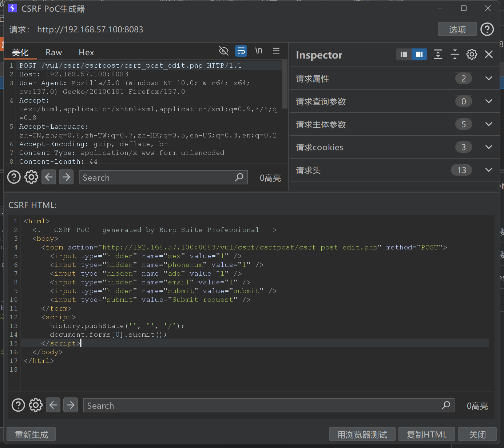This screenshot has height=448, width=504.
Task: Click the Inspector collapse-all sections icon
Action: (455, 55)
